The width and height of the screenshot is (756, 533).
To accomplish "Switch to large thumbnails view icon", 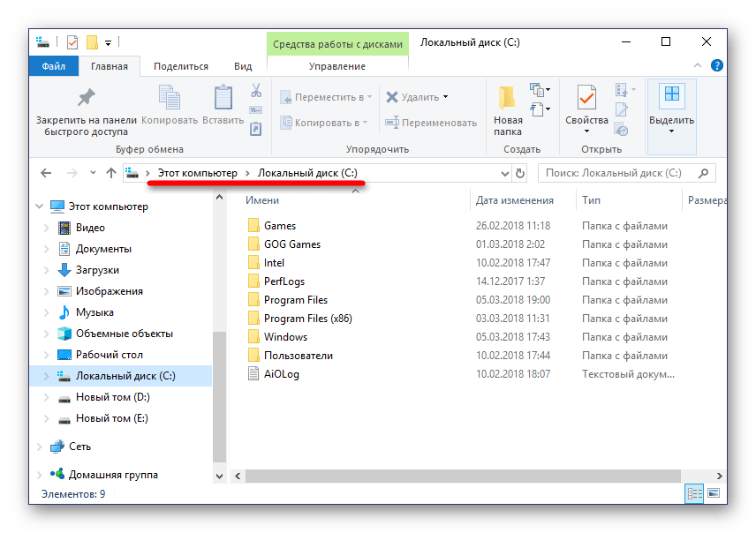I will [x=714, y=493].
